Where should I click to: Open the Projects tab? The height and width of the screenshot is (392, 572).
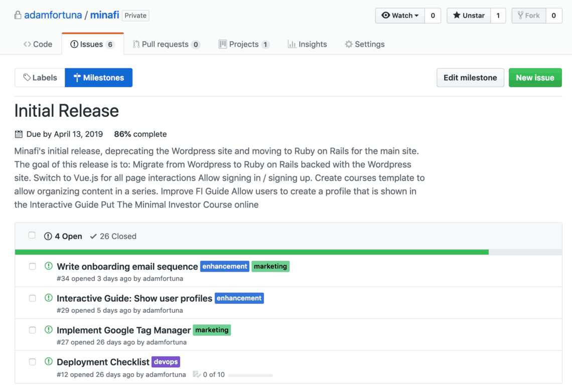point(244,44)
